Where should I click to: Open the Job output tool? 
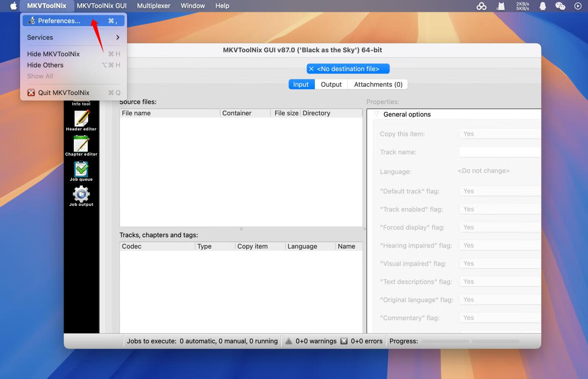coord(81,196)
